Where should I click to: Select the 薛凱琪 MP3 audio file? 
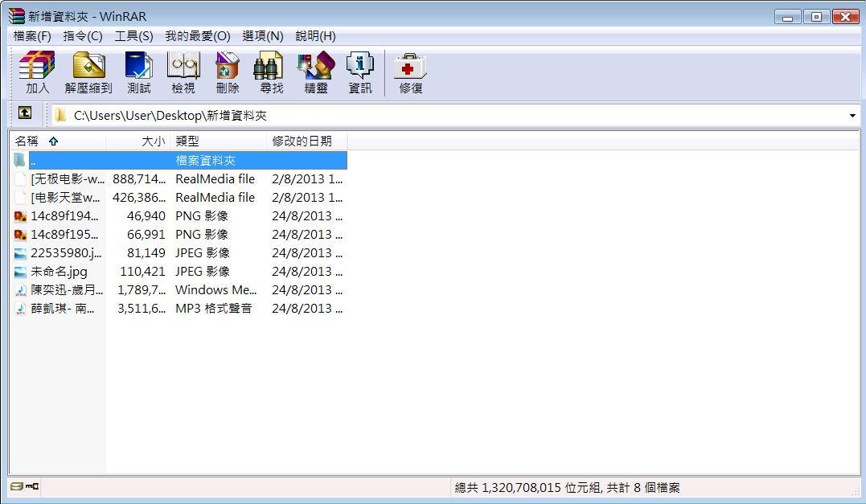coord(62,309)
